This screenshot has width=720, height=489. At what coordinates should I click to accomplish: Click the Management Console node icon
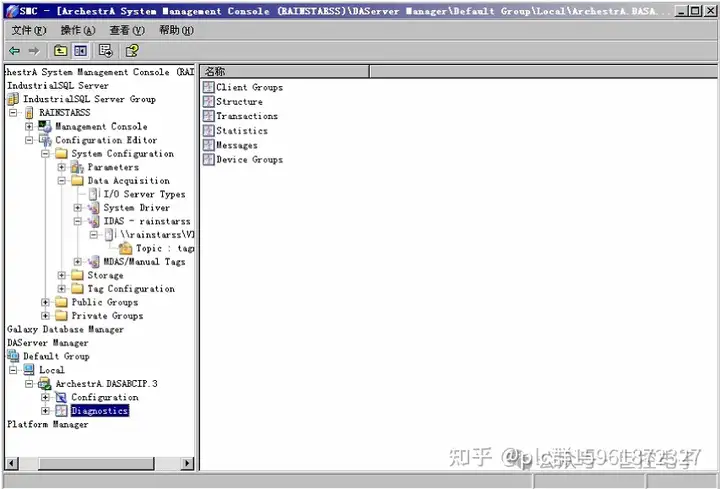point(45,126)
